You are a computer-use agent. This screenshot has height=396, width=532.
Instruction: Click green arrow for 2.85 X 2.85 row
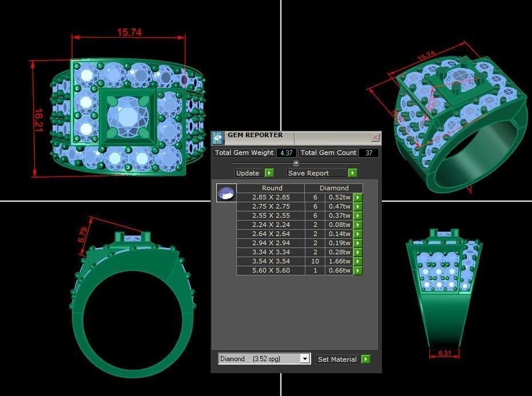pyautogui.click(x=358, y=197)
